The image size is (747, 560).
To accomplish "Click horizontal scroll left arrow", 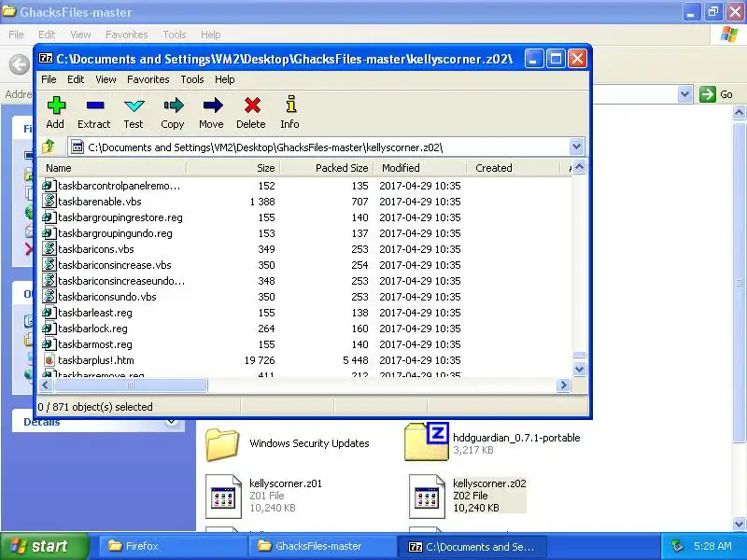I will coord(46,385).
